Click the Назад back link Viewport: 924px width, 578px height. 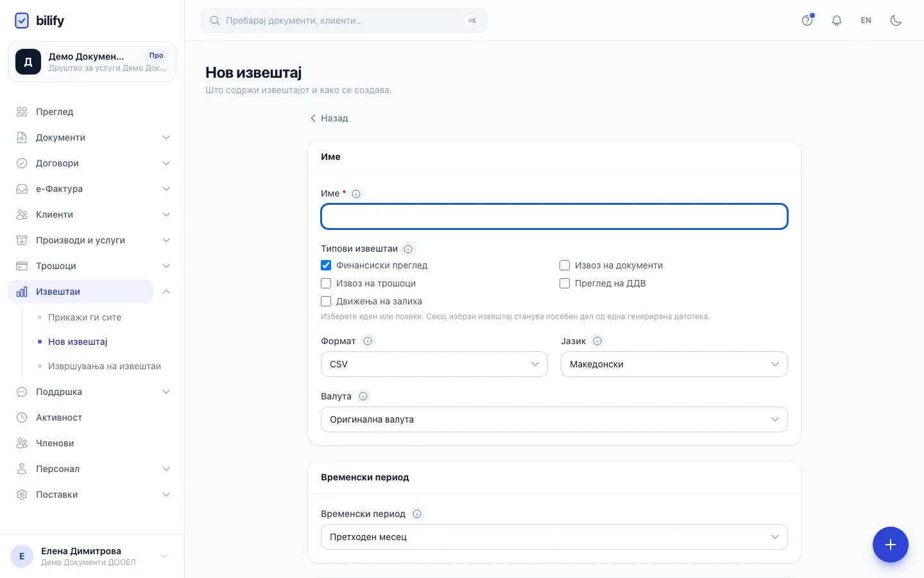coord(329,118)
